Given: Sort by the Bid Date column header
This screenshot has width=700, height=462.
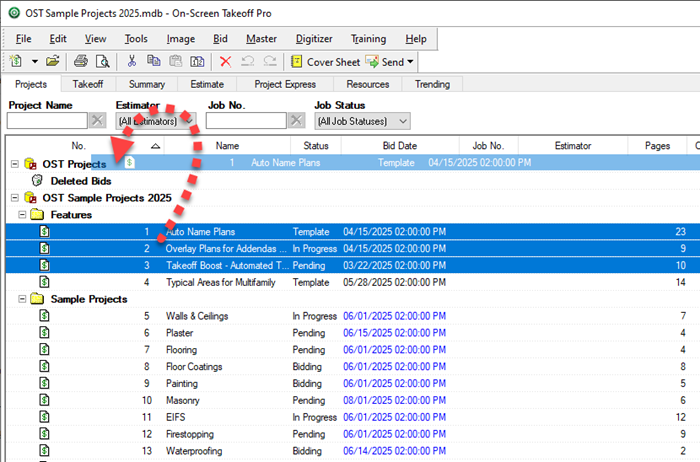Looking at the screenshot, I should point(400,146).
